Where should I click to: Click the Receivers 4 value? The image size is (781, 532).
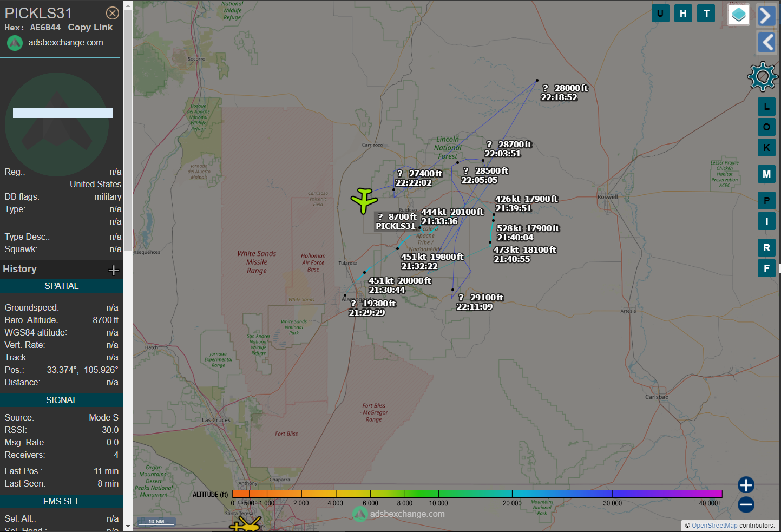116,455
